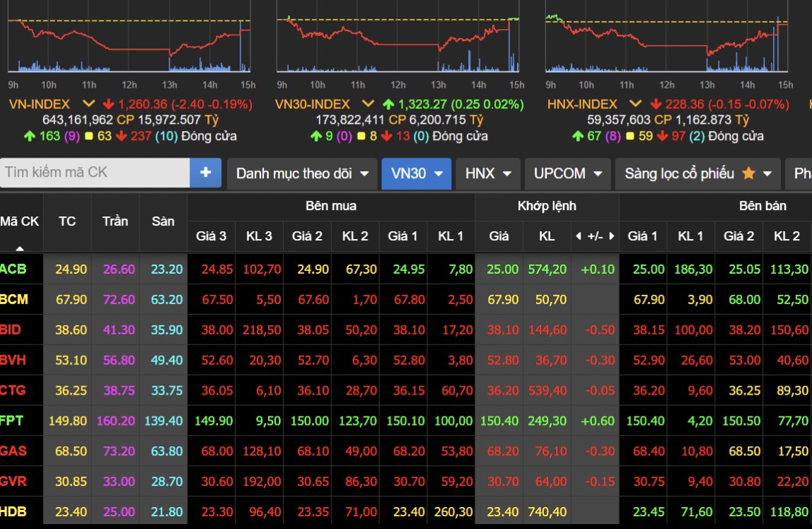Expand the chevron next to VN-INDEX

[88, 104]
